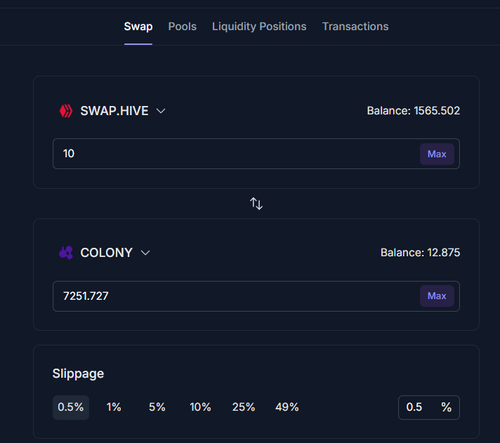
Task: Click Max for SWAP.HIVE amount
Action: pyautogui.click(x=437, y=154)
